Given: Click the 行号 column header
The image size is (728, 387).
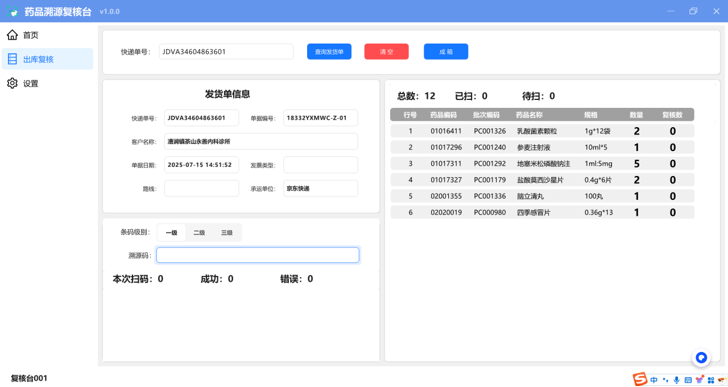Looking at the screenshot, I should [410, 115].
